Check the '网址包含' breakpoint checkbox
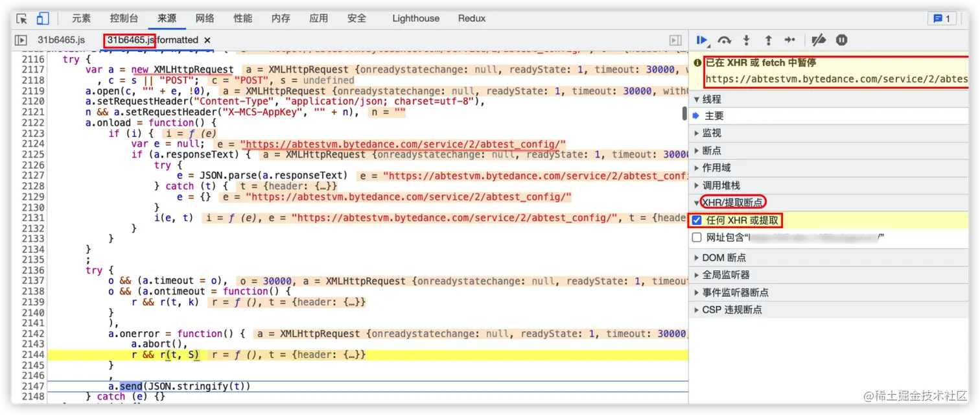This screenshot has width=980, height=415. pos(697,238)
